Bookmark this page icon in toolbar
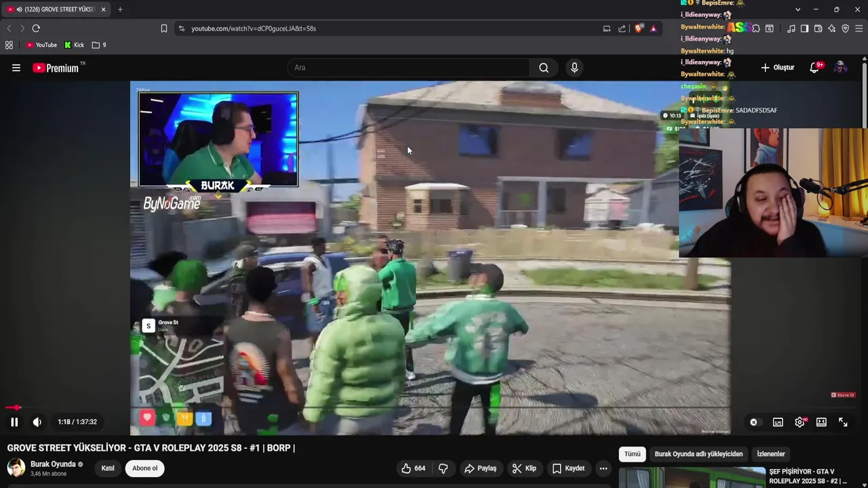This screenshot has height=488, width=868. tap(164, 28)
